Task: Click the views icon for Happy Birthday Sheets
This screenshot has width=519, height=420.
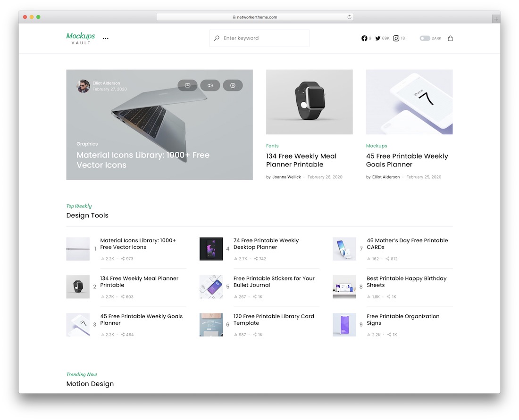Action: tap(368, 296)
